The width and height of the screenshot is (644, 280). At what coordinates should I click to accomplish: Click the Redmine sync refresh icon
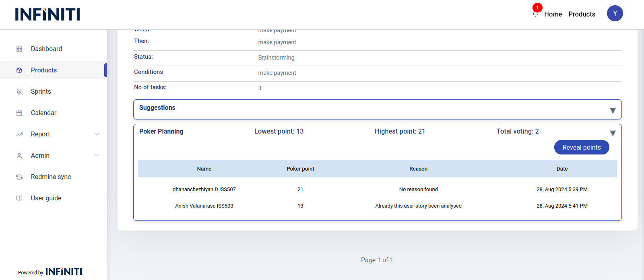[x=19, y=177]
